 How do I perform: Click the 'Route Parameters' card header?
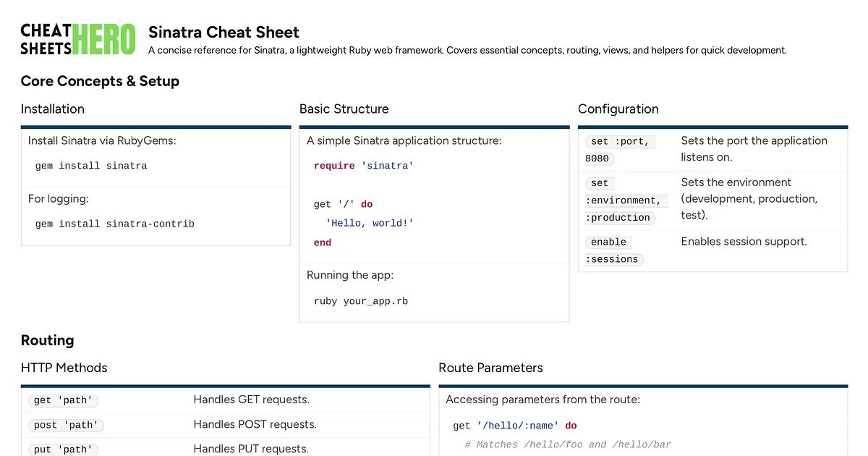(491, 368)
